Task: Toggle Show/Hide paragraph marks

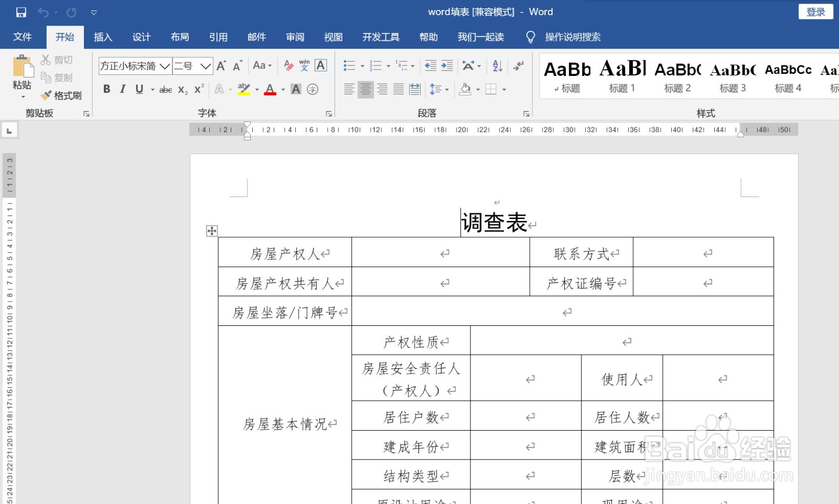Action: (x=519, y=65)
